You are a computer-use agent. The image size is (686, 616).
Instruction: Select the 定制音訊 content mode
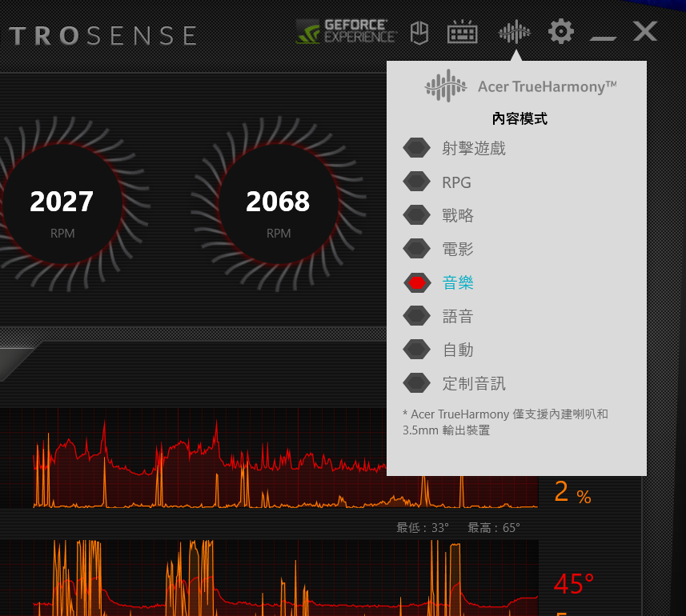[454, 383]
